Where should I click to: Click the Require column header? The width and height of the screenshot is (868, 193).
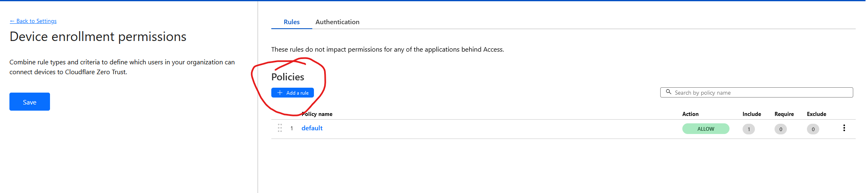coord(784,114)
